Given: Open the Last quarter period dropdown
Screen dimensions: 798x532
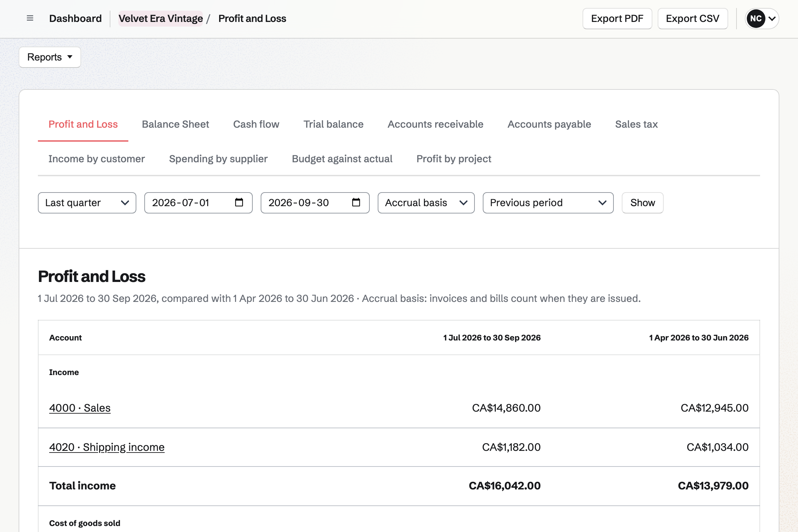Looking at the screenshot, I should pos(87,203).
